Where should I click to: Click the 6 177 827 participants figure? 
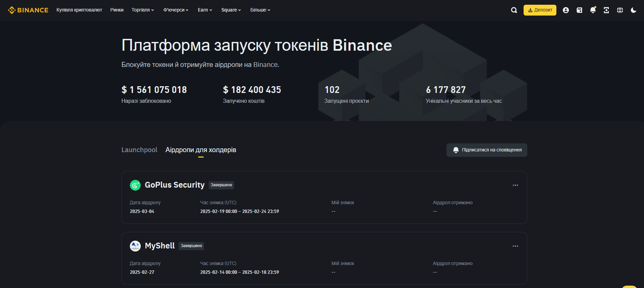[446, 90]
